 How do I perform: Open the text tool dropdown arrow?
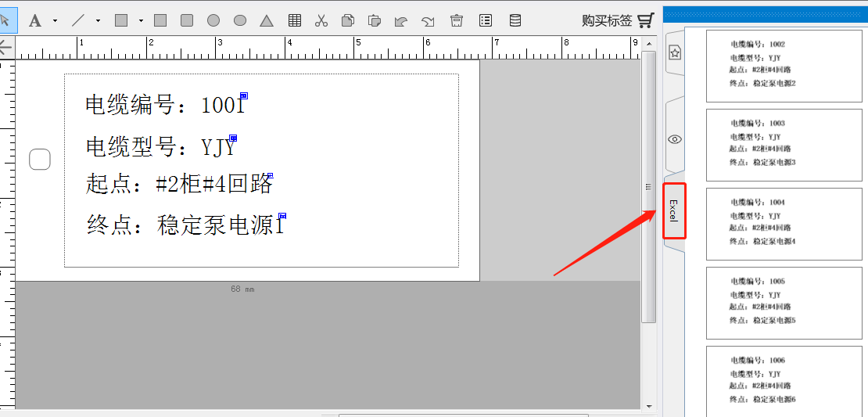(x=55, y=21)
